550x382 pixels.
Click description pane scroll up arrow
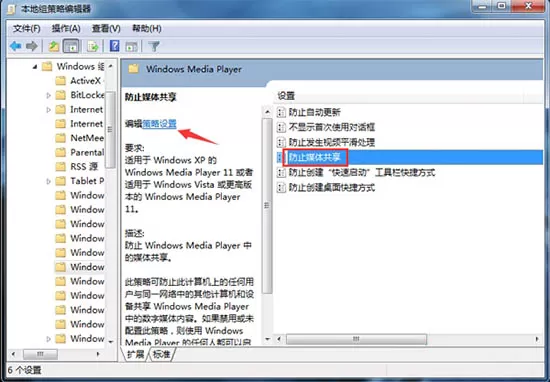(x=267, y=112)
